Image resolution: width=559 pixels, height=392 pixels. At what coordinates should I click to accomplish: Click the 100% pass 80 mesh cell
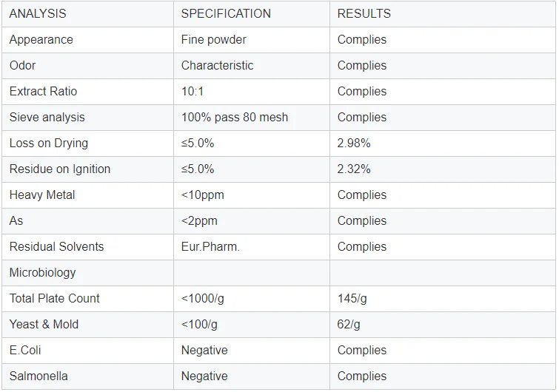[x=235, y=118]
